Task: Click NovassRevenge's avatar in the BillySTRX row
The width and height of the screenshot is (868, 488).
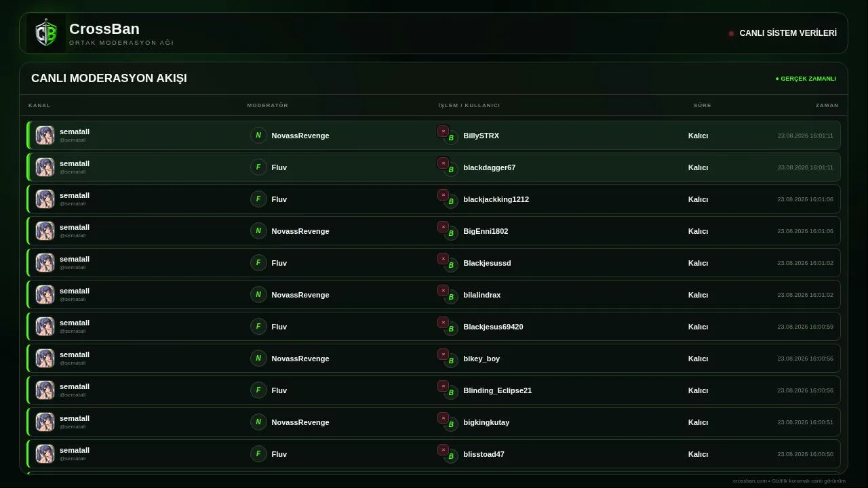Action: (258, 136)
